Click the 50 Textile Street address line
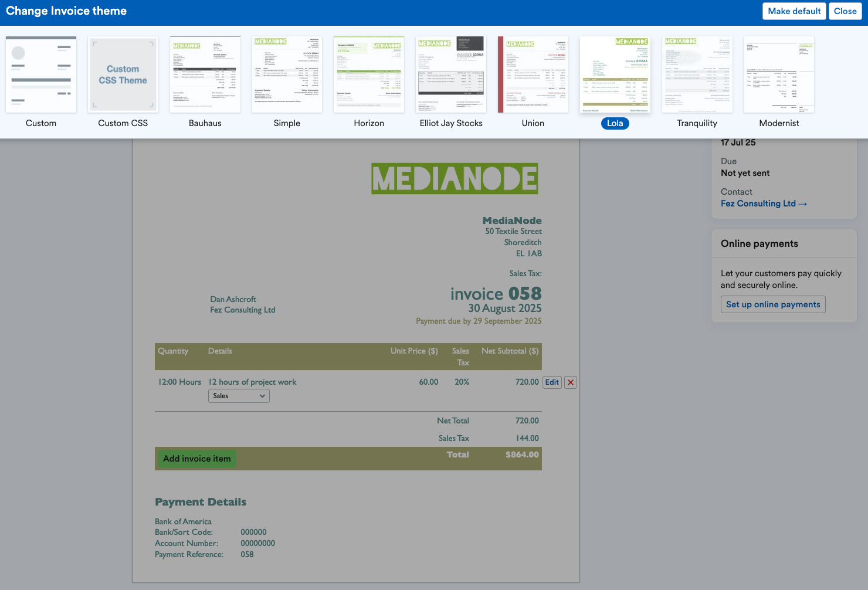The height and width of the screenshot is (590, 868). [x=513, y=231]
